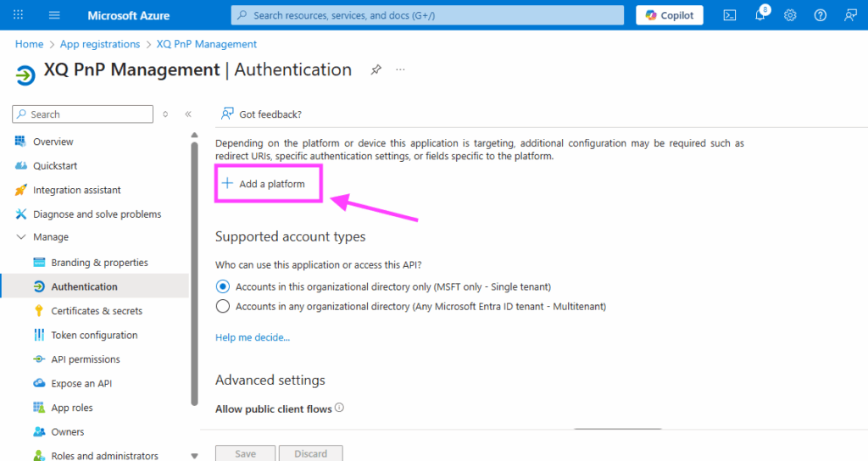The height and width of the screenshot is (461, 868).
Task: Open Certificates & secrets menu item
Action: point(96,311)
